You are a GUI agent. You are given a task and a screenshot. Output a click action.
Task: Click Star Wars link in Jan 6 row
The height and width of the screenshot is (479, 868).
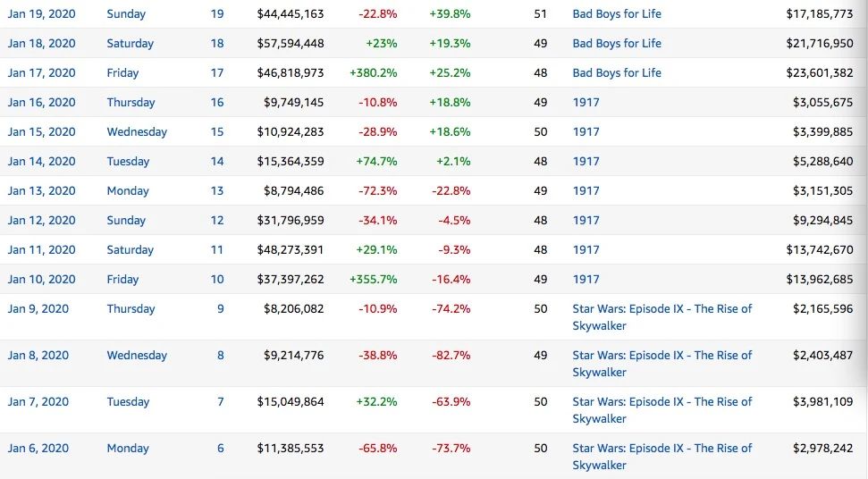click(x=662, y=449)
